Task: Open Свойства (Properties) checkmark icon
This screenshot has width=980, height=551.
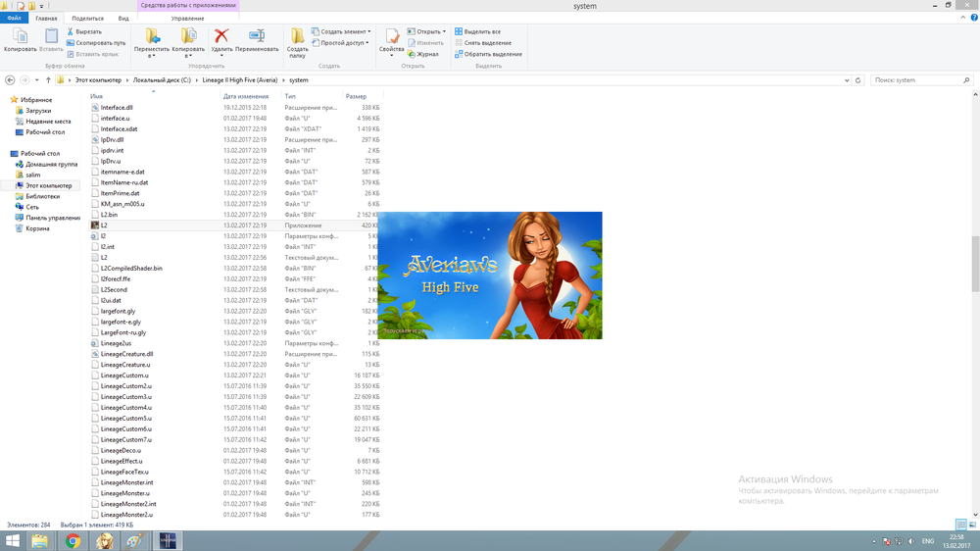Action: coord(392,36)
